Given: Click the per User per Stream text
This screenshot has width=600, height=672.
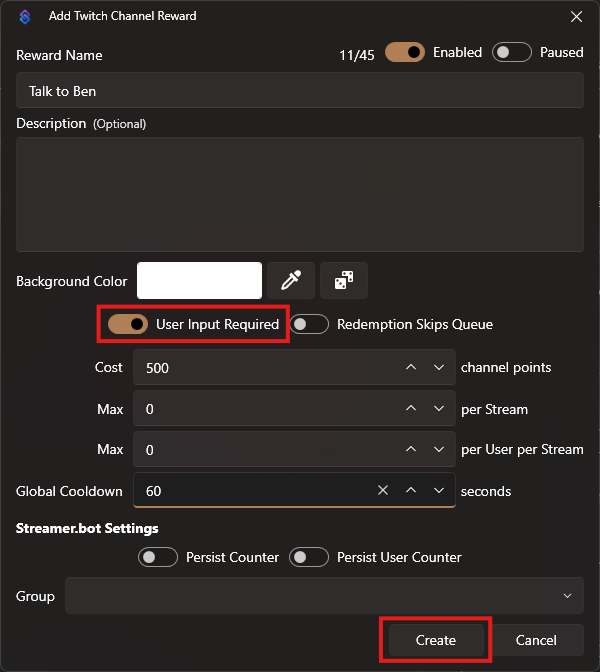Looking at the screenshot, I should (x=522, y=450).
